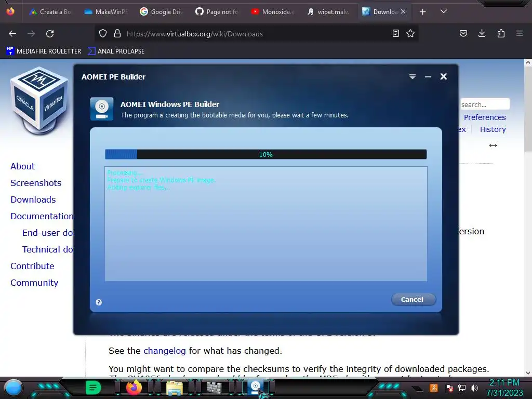
Task: Open the Screenshots sidebar link
Action: click(x=36, y=183)
